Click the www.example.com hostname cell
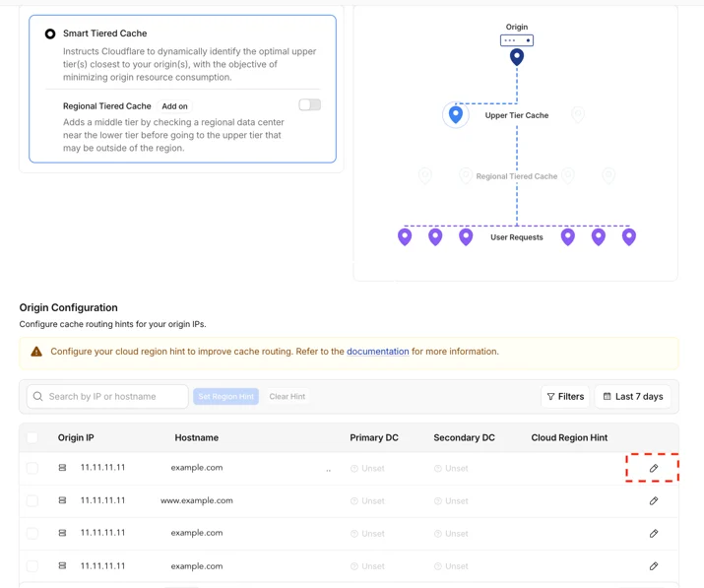The image size is (704, 588). coord(197,500)
